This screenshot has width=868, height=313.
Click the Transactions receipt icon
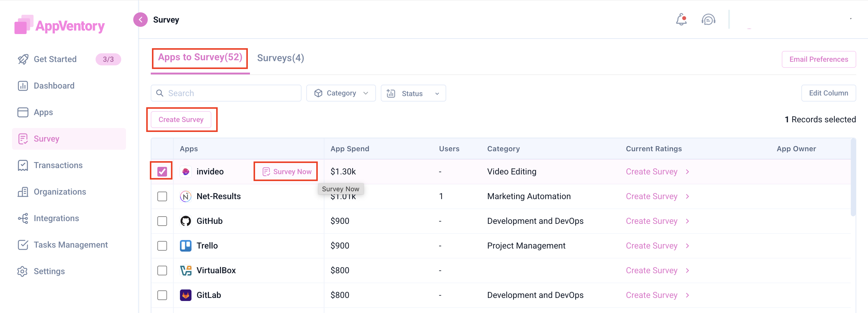tap(23, 165)
